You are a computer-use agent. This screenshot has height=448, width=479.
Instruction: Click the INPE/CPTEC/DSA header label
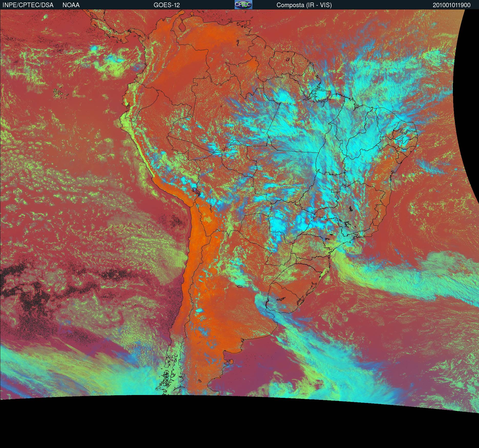coord(28,5)
